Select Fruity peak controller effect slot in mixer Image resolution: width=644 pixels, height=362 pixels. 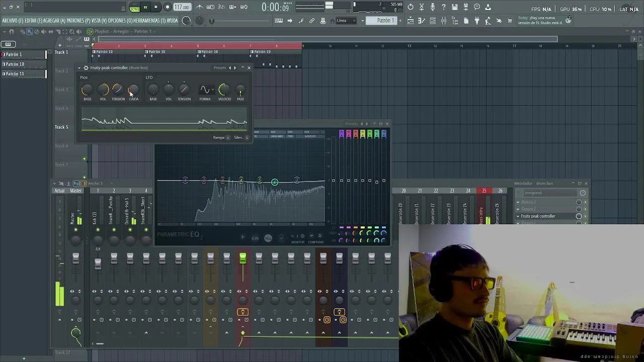click(x=547, y=216)
